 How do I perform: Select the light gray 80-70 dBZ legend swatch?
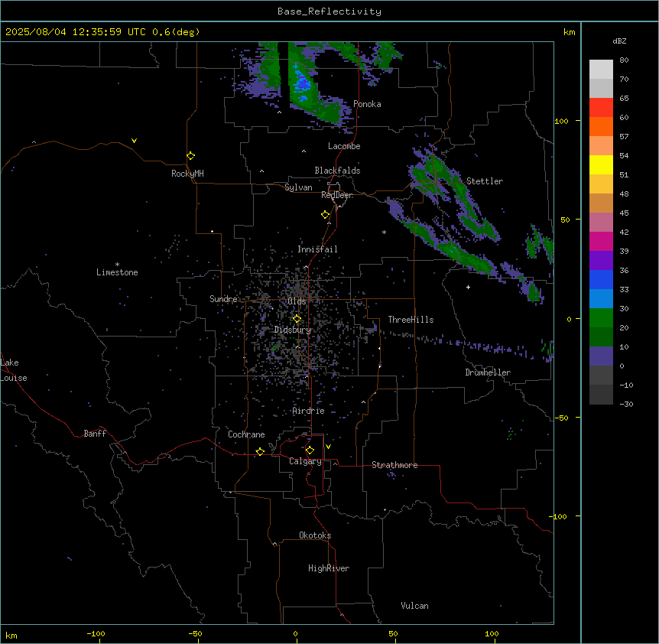(x=601, y=70)
